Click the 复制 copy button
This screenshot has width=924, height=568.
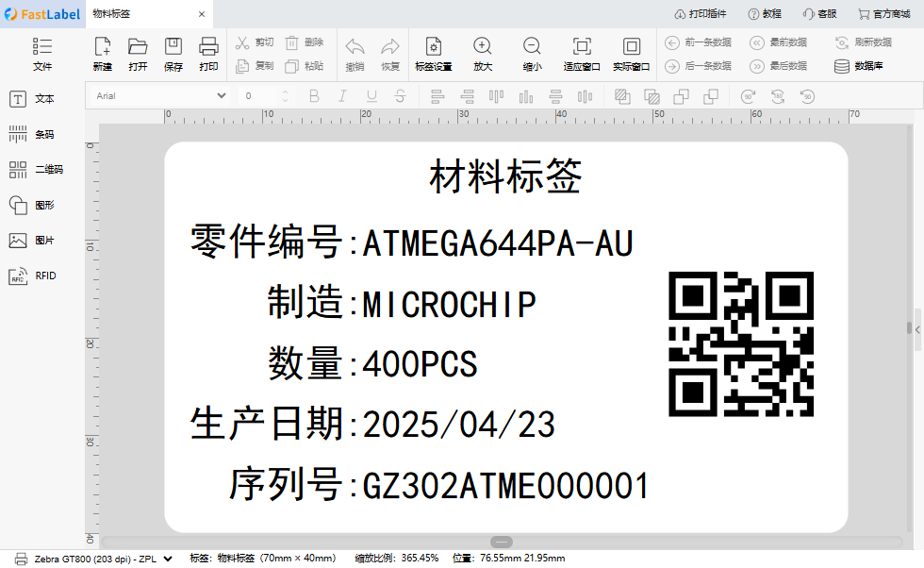coord(255,66)
